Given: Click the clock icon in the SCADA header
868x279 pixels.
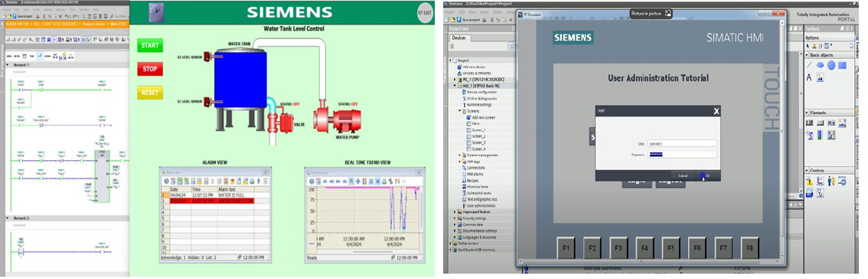Looking at the screenshot, I should pyautogui.click(x=156, y=11).
